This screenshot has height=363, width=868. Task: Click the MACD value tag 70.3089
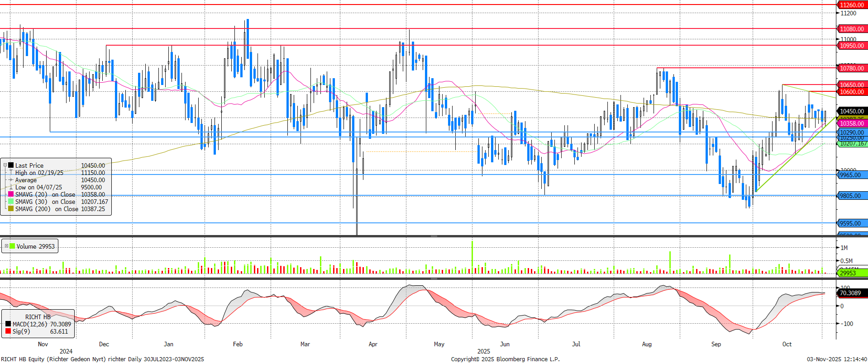851,293
